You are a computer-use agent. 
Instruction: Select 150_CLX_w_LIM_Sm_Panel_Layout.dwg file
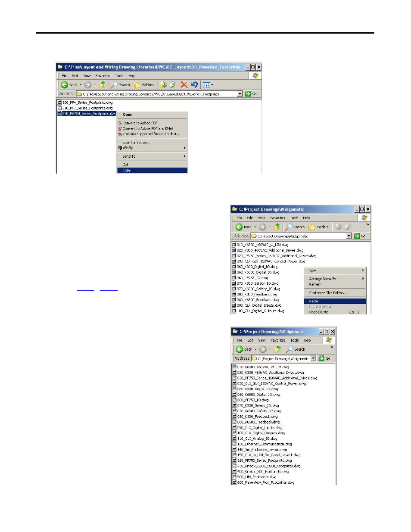[266, 455]
